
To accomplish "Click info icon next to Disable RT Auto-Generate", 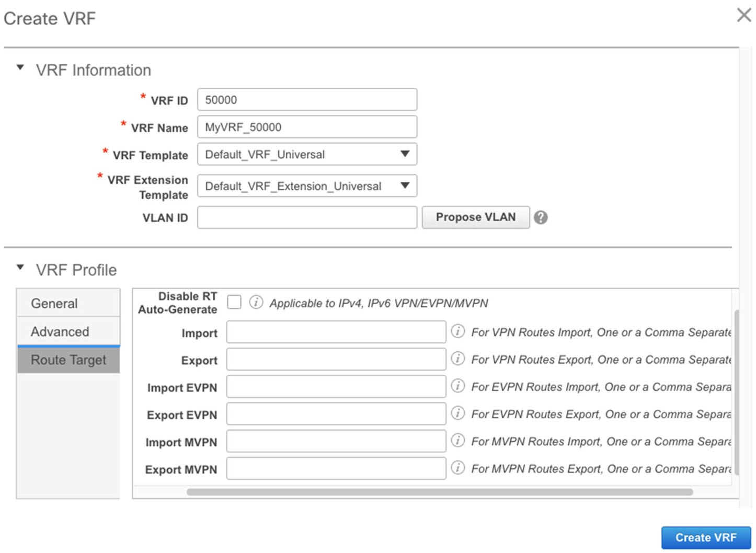I will pos(256,302).
